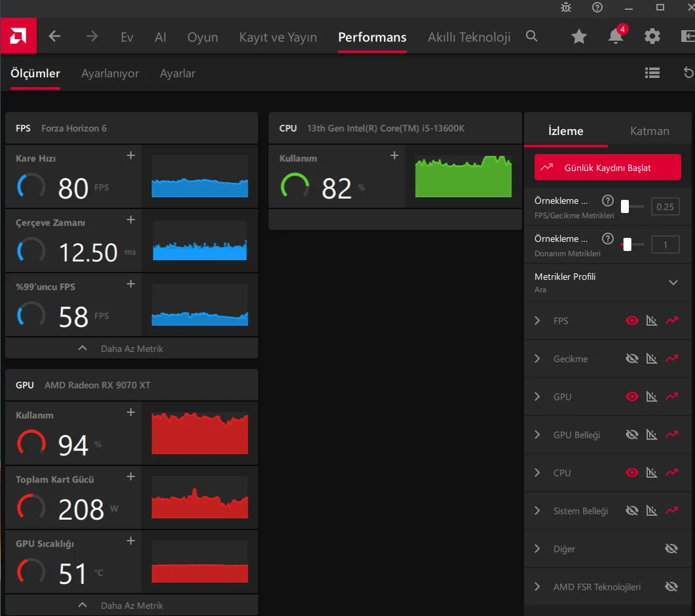Open bug report icon in title bar

tap(566, 7)
